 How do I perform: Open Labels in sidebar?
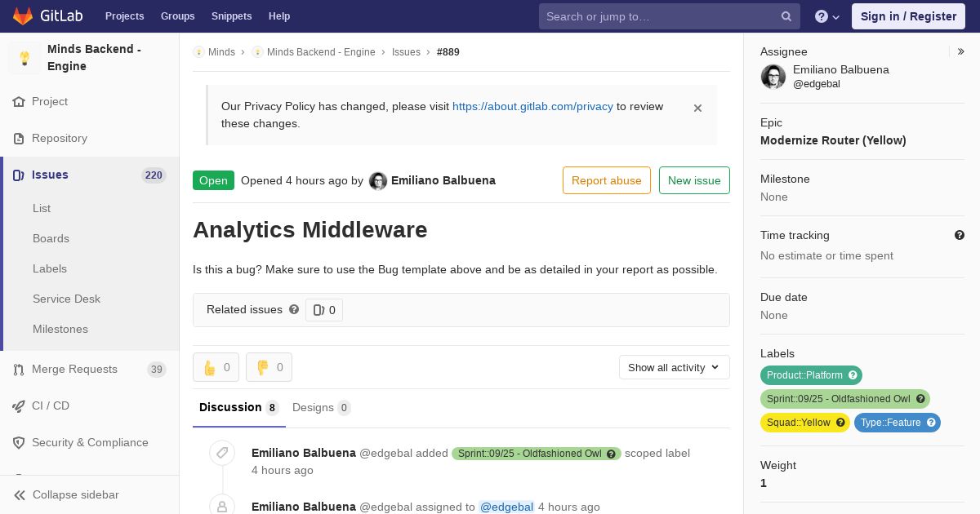pos(50,268)
